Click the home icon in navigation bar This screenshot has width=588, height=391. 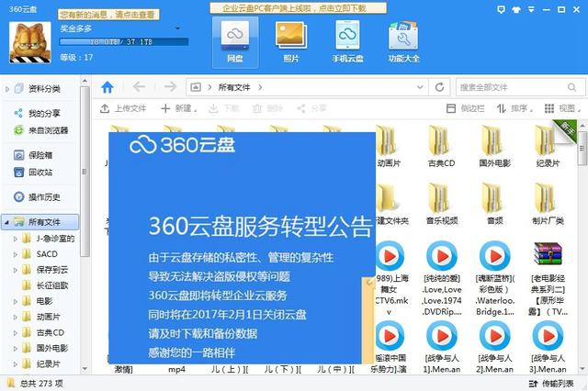pyautogui.click(x=107, y=87)
